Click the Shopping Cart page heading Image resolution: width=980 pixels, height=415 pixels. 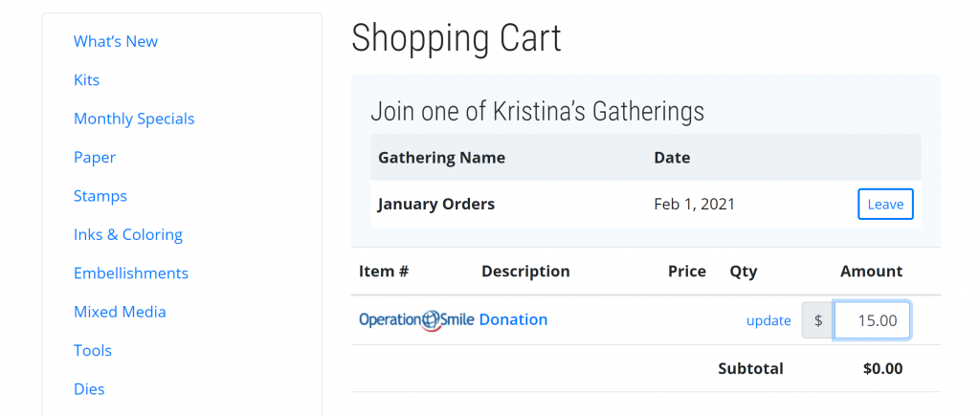click(x=457, y=38)
